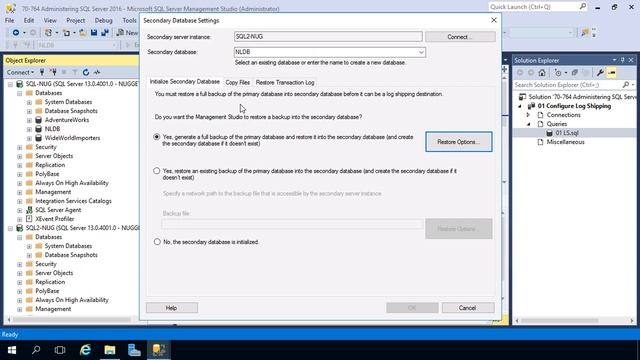Open the Secondary database dropdown
This screenshot has height=360, width=640.
pos(421,52)
